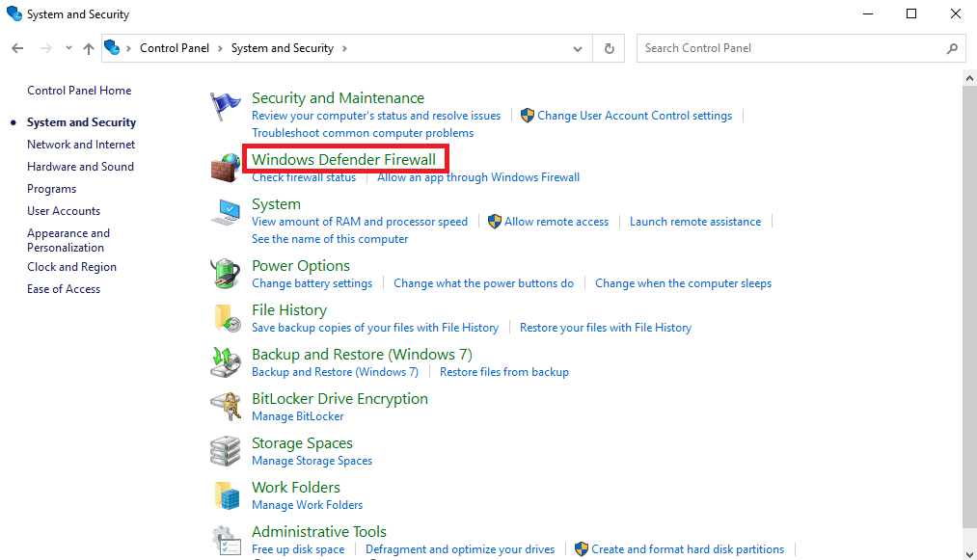Open the Work Folders heading link

pyautogui.click(x=296, y=487)
